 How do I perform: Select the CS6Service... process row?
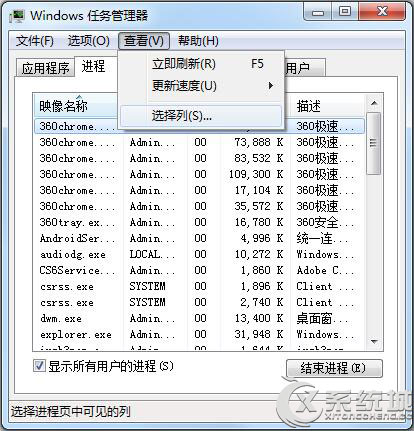pyautogui.click(x=199, y=270)
